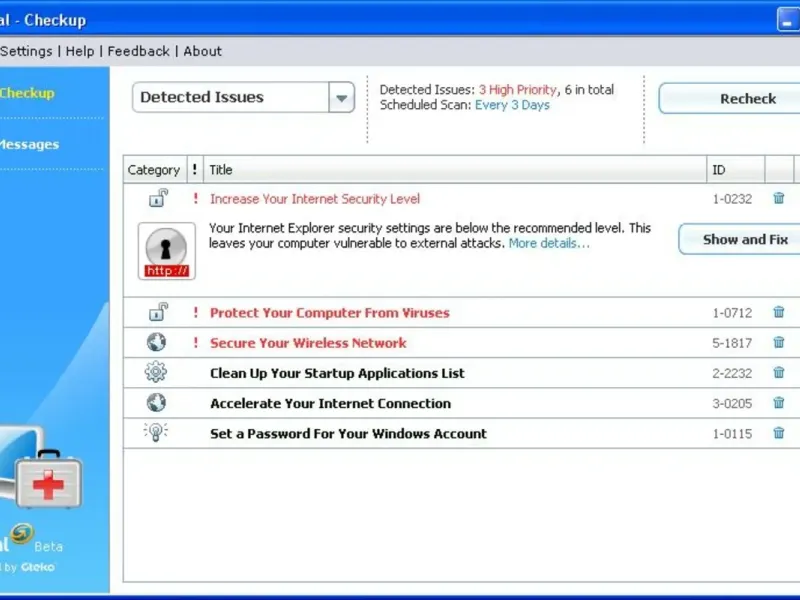
Task: Click the Detected Issues combo box text
Action: click(x=202, y=97)
